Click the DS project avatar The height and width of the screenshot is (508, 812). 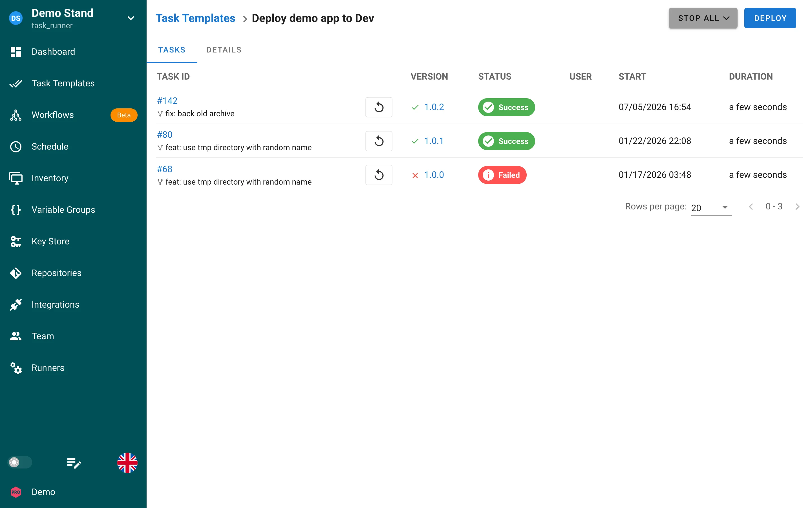(x=16, y=18)
